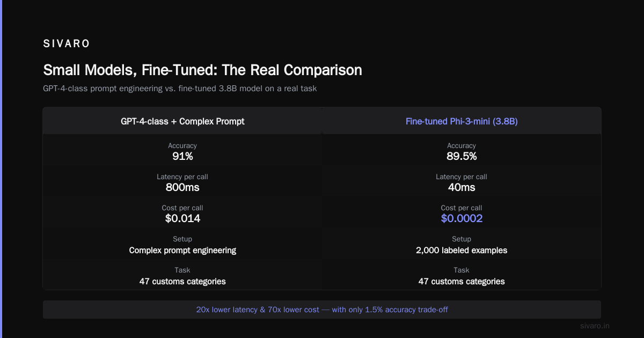Click the 40ms latency value
644x338 pixels.
(x=462, y=188)
